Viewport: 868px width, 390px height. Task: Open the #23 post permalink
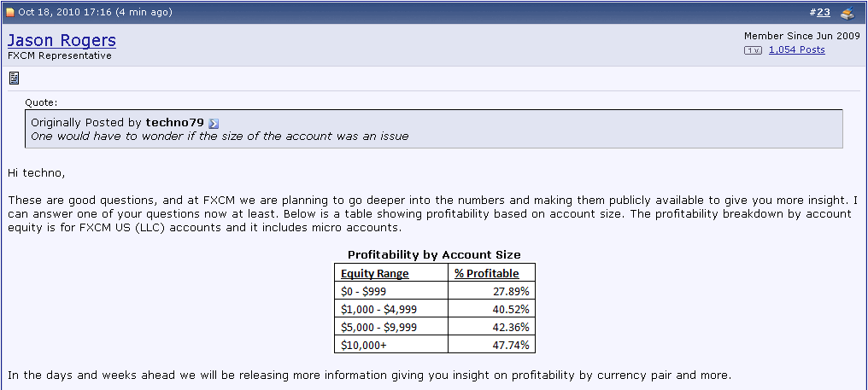point(823,12)
